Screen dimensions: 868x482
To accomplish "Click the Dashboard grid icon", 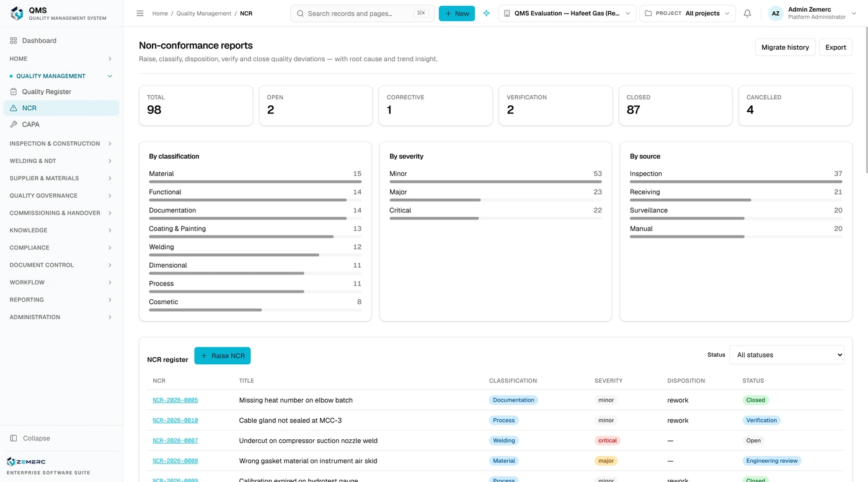I will pyautogui.click(x=14, y=41).
